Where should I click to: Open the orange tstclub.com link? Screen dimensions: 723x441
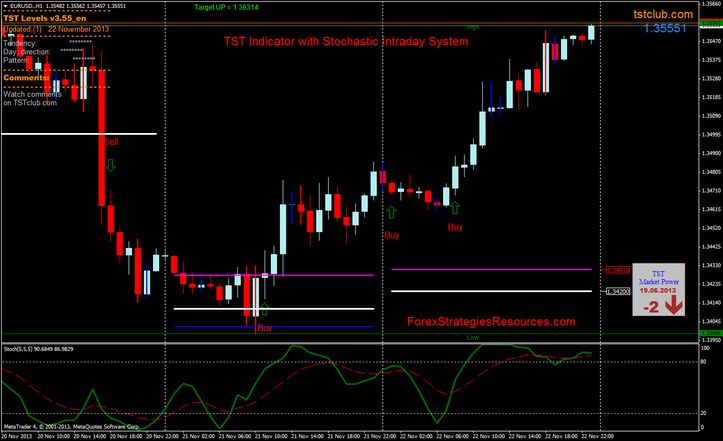tap(663, 14)
